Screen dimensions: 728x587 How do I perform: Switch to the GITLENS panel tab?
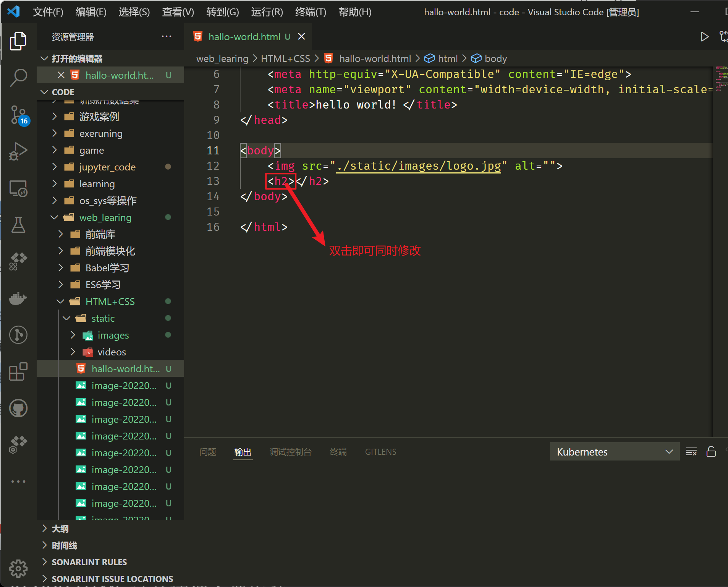click(x=381, y=452)
